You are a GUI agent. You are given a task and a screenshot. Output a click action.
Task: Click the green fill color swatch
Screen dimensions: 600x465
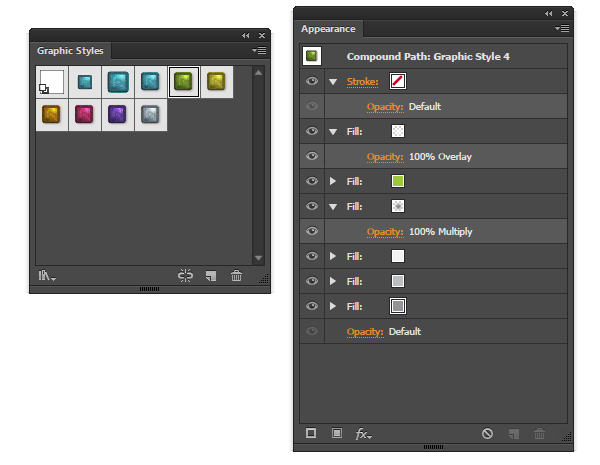pos(398,181)
